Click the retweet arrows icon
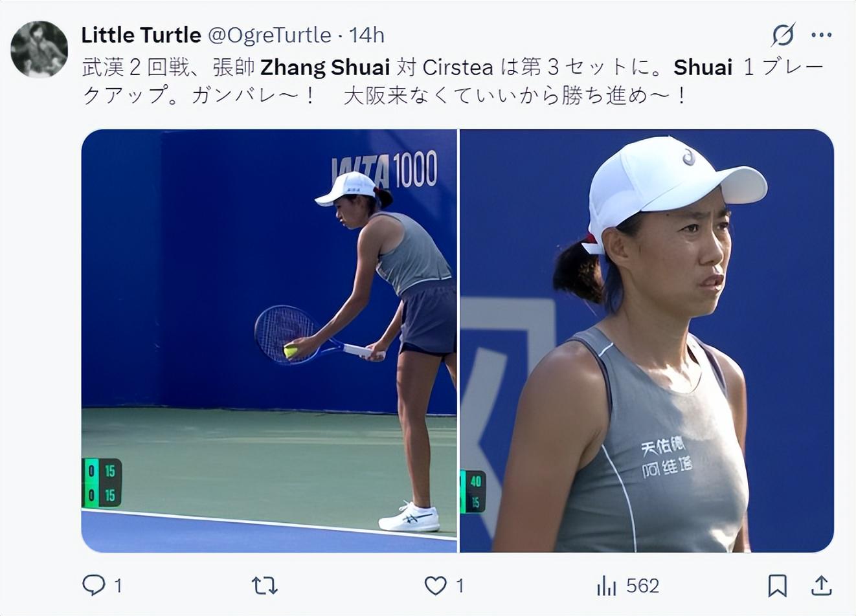The width and height of the screenshot is (856, 616). point(264,586)
